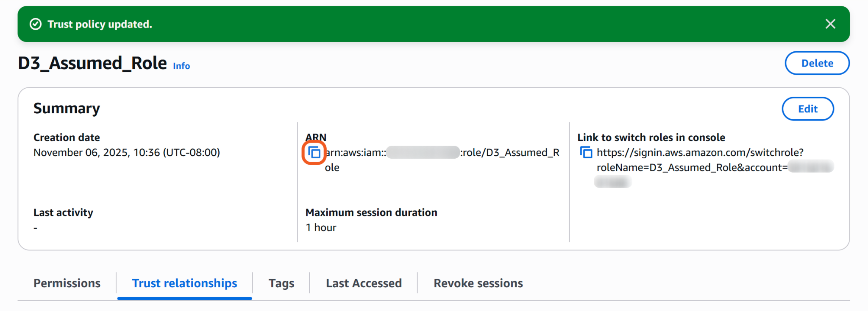Screen dimensions: 868x311
Task: Select the November 06, 2025 creation date
Action: (126, 153)
